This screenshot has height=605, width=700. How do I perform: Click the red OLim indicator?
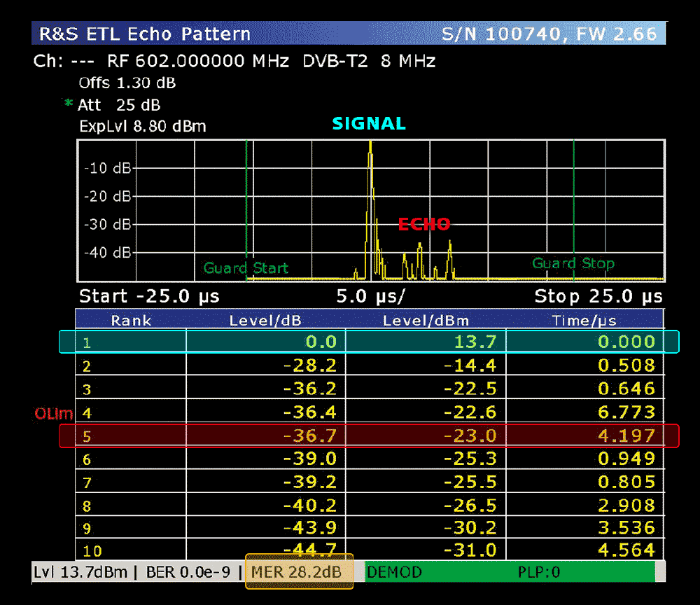coord(54,414)
